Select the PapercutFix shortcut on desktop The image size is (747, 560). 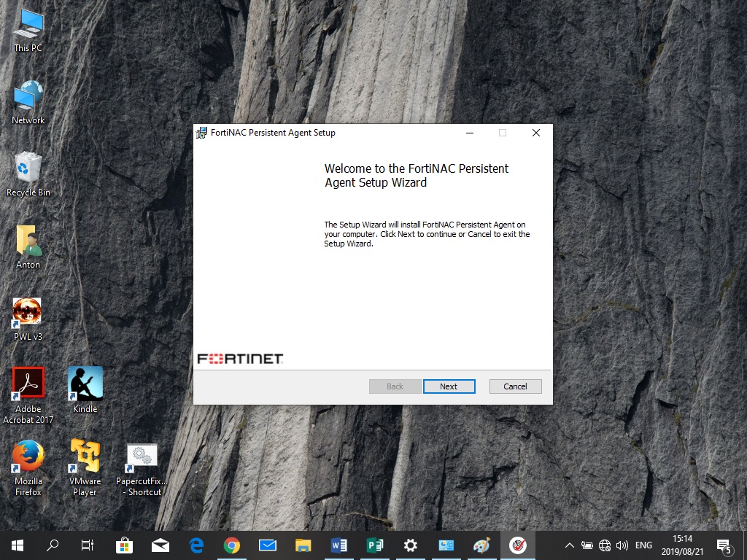click(x=142, y=458)
